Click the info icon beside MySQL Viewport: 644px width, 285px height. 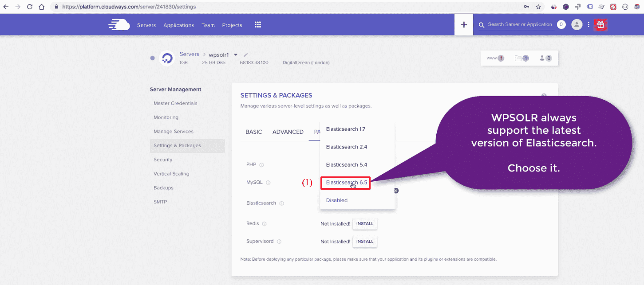pyautogui.click(x=268, y=183)
